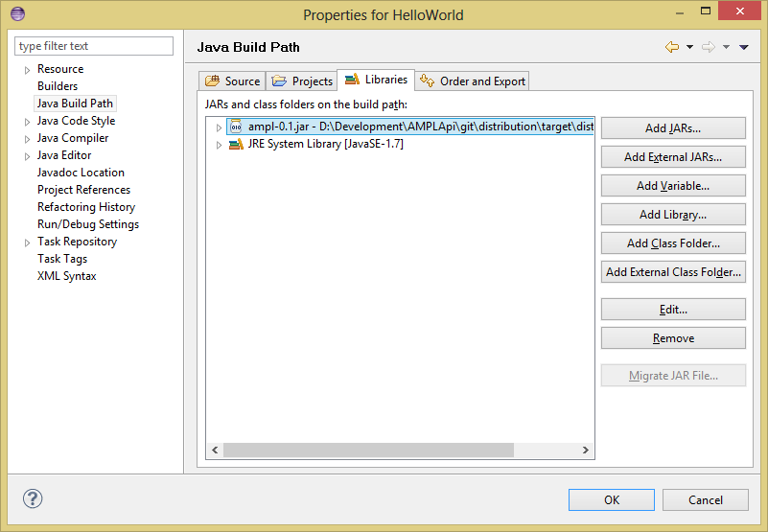Open forward history dropdown arrow
The image size is (768, 532).
[x=727, y=47]
